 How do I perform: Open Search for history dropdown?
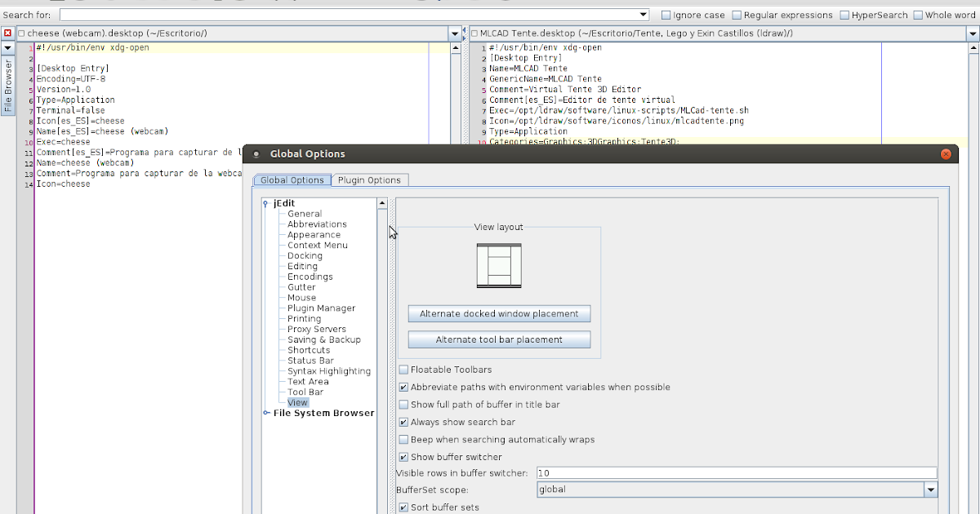tap(644, 15)
